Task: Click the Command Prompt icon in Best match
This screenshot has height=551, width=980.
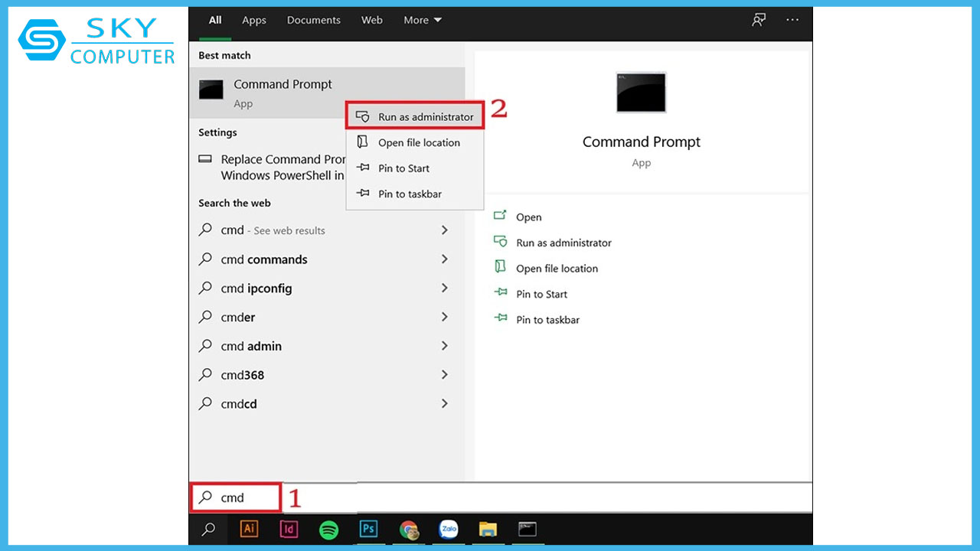Action: pos(211,90)
